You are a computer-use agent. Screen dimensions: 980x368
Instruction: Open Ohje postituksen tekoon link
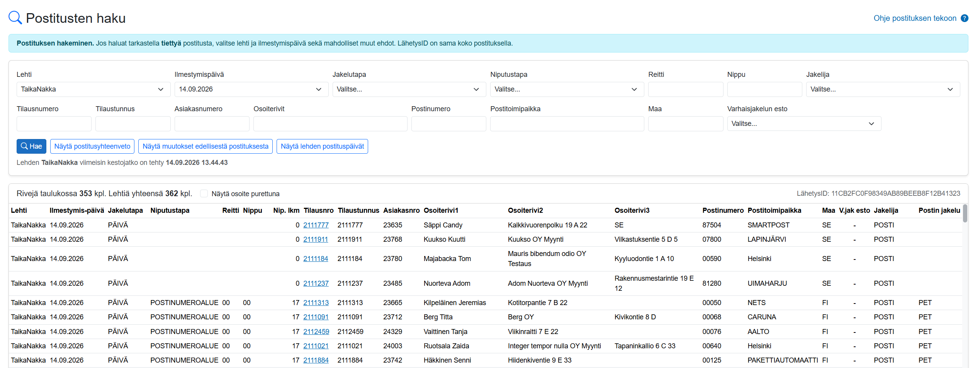[x=915, y=18]
